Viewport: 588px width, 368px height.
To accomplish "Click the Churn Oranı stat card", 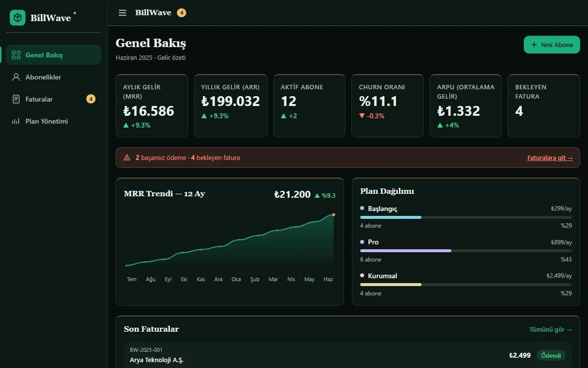I will tap(388, 105).
